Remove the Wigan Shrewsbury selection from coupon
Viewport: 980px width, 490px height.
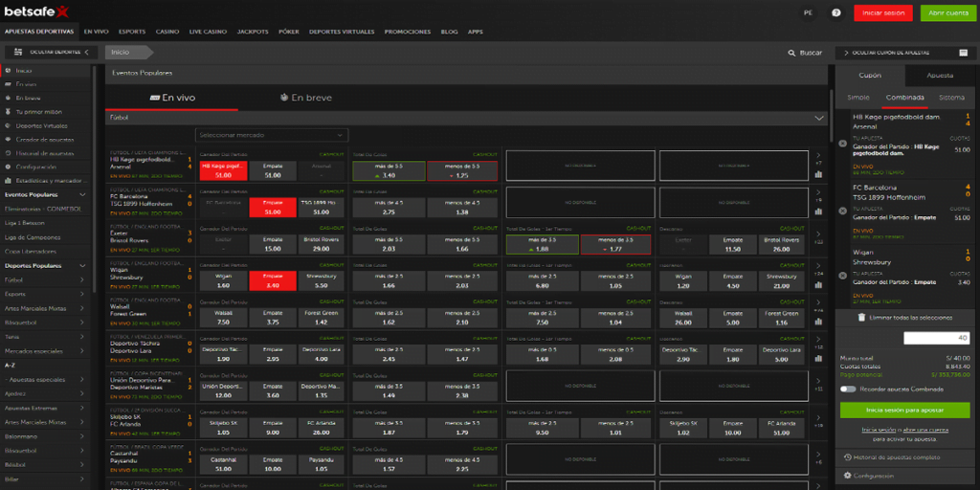[x=842, y=275]
